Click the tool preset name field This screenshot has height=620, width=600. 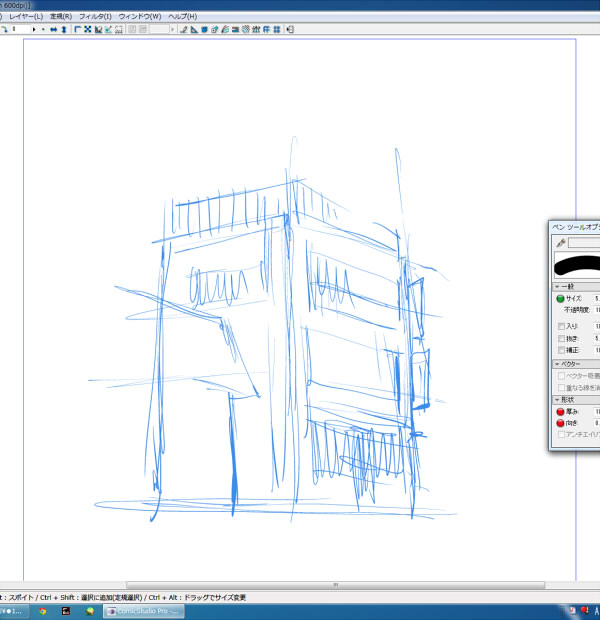[584, 243]
